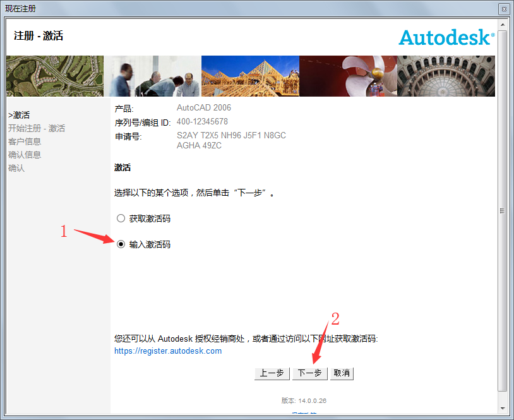
Task: Select the 输入激活码 radio button
Action: click(121, 244)
